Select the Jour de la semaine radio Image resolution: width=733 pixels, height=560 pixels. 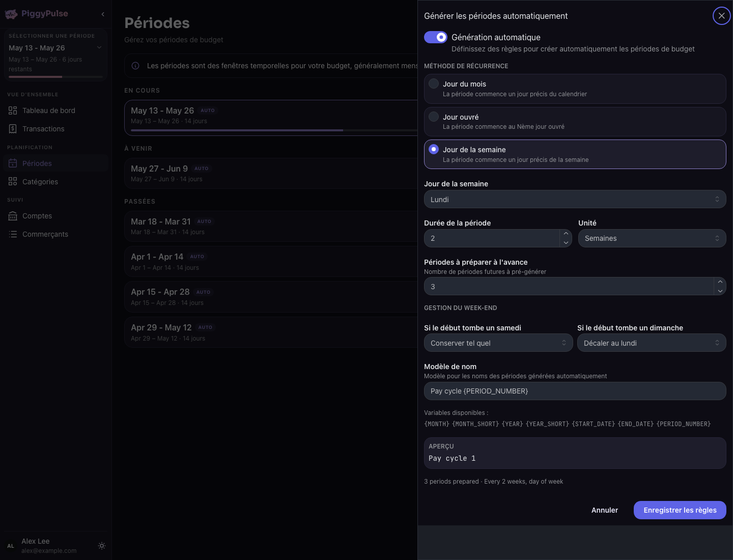pos(434,149)
